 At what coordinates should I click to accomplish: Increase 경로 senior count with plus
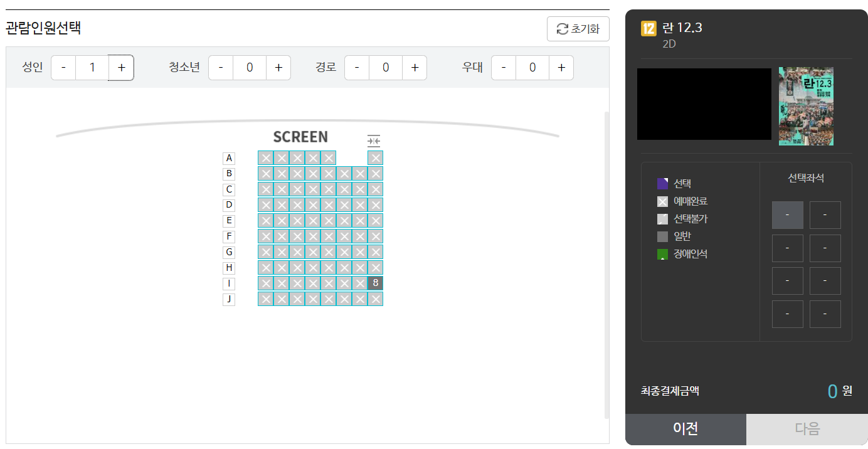(415, 68)
